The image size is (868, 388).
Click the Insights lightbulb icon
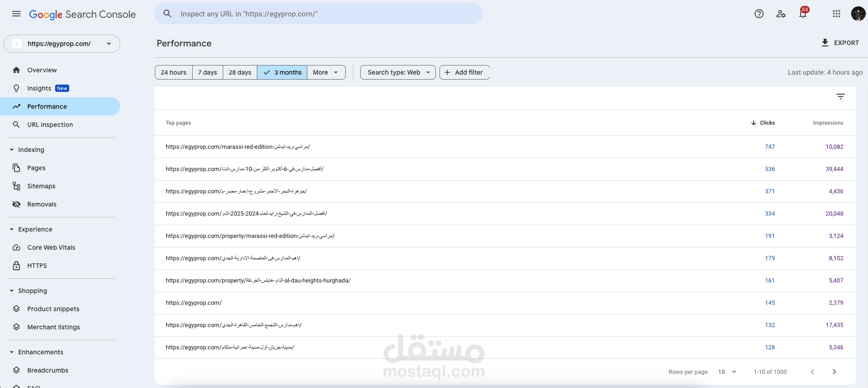pos(16,88)
